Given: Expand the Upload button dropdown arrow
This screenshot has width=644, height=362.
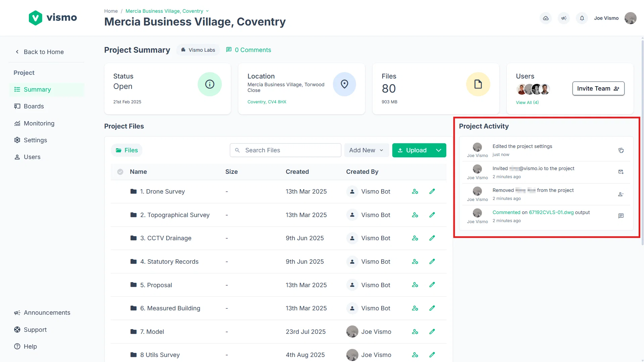Looking at the screenshot, I should coord(439,150).
